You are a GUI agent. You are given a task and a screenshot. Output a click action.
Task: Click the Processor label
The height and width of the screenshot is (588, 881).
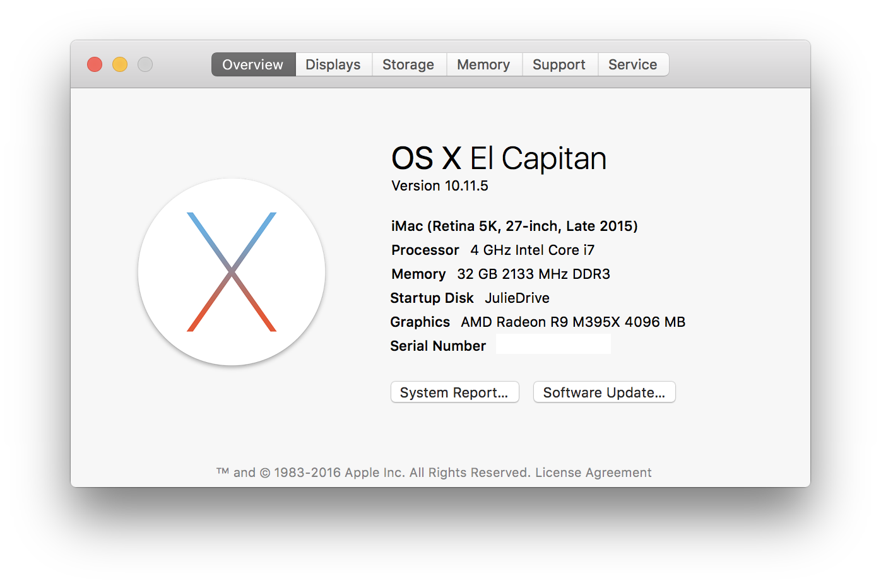click(425, 250)
